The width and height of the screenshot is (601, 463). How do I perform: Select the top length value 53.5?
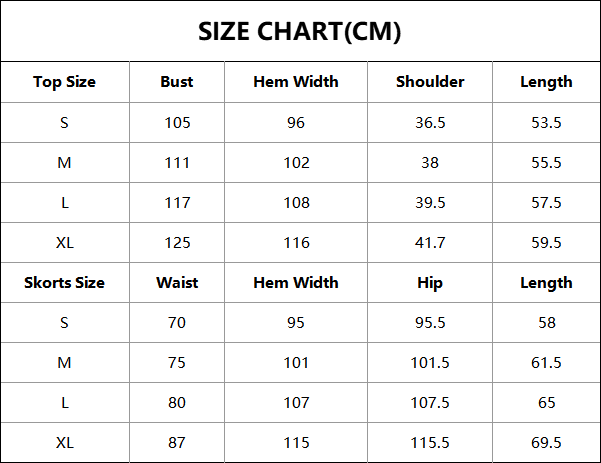[546, 123]
